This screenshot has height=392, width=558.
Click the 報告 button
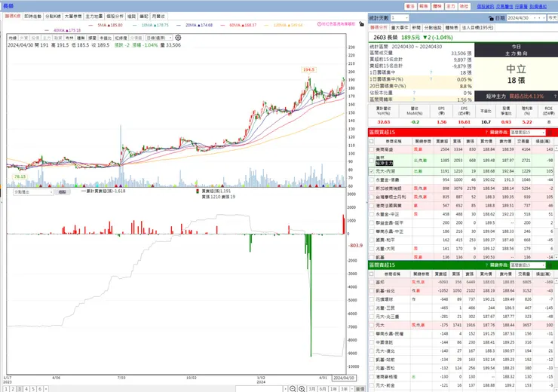point(424,6)
